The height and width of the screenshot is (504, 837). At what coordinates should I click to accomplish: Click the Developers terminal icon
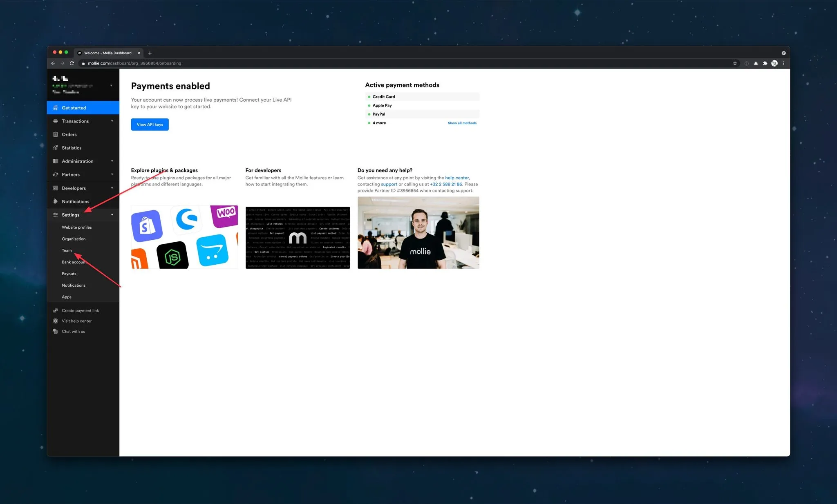pos(56,188)
